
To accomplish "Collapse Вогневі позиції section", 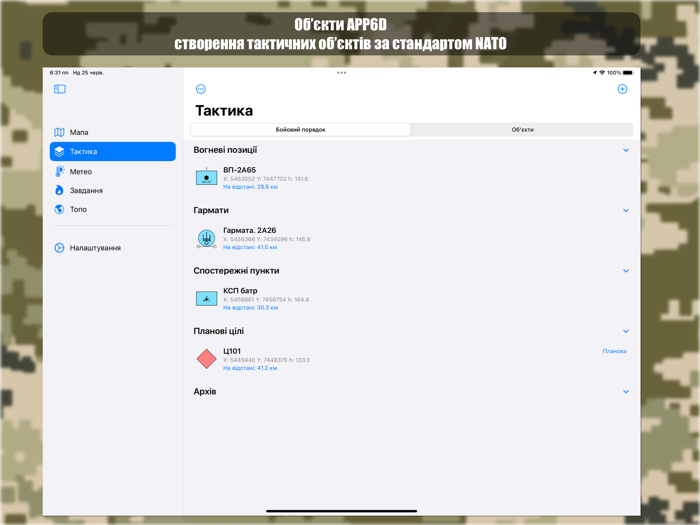I will tap(626, 150).
